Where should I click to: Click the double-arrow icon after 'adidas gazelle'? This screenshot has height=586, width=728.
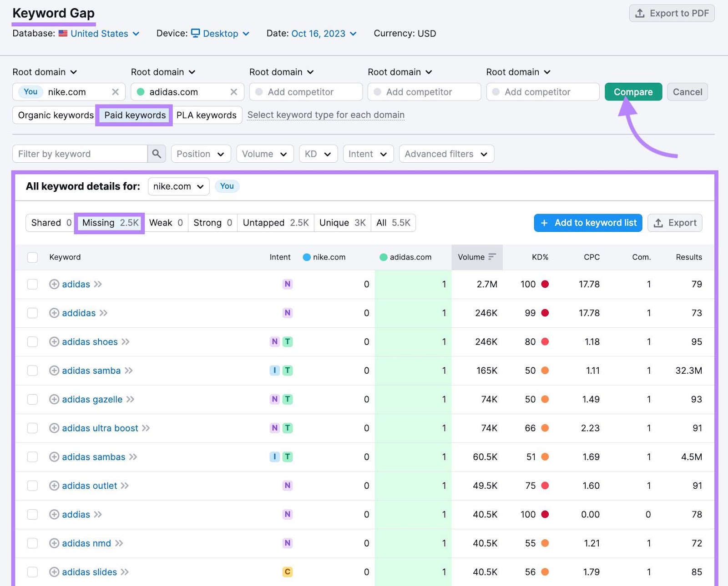130,399
